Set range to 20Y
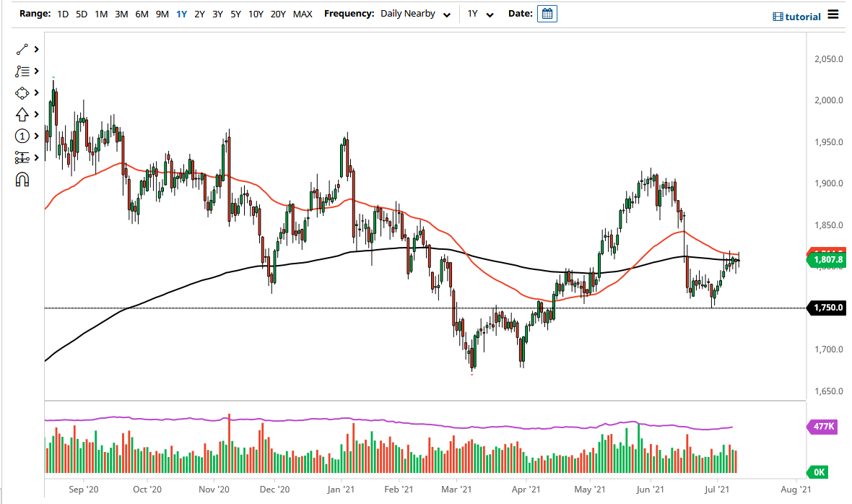The width and height of the screenshot is (852, 504). (x=278, y=14)
